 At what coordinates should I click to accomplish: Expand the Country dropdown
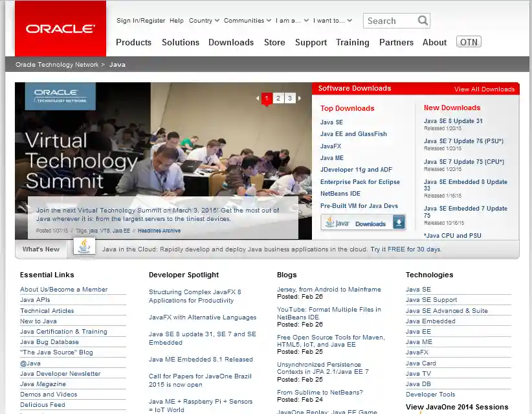point(203,20)
